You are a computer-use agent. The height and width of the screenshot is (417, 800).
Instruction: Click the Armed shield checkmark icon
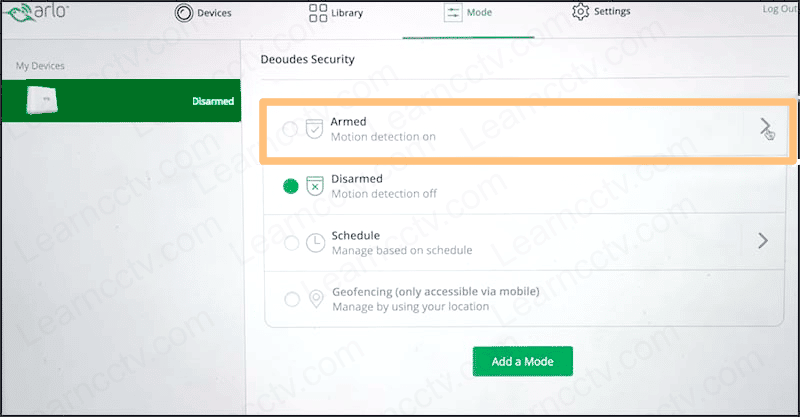[x=314, y=129]
